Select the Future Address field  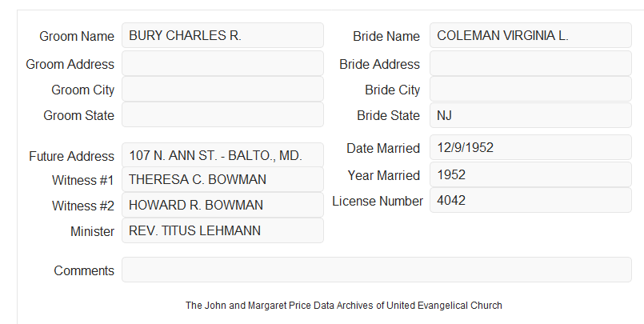222,155
